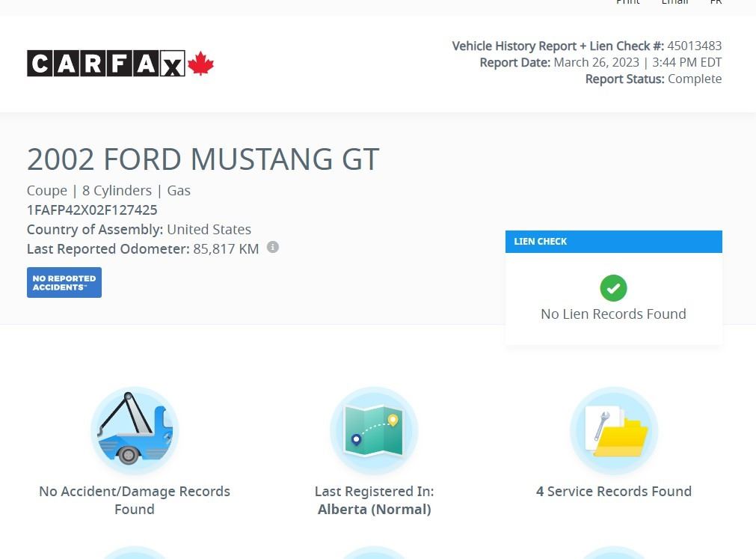
Task: Click the Email link at top
Action: click(674, 3)
